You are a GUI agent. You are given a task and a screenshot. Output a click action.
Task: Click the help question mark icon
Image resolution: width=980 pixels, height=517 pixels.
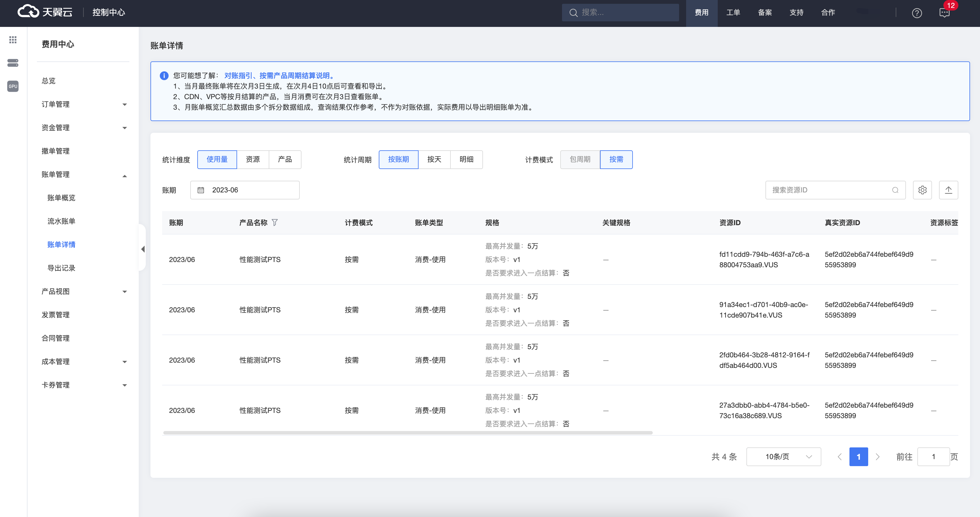[x=916, y=13]
